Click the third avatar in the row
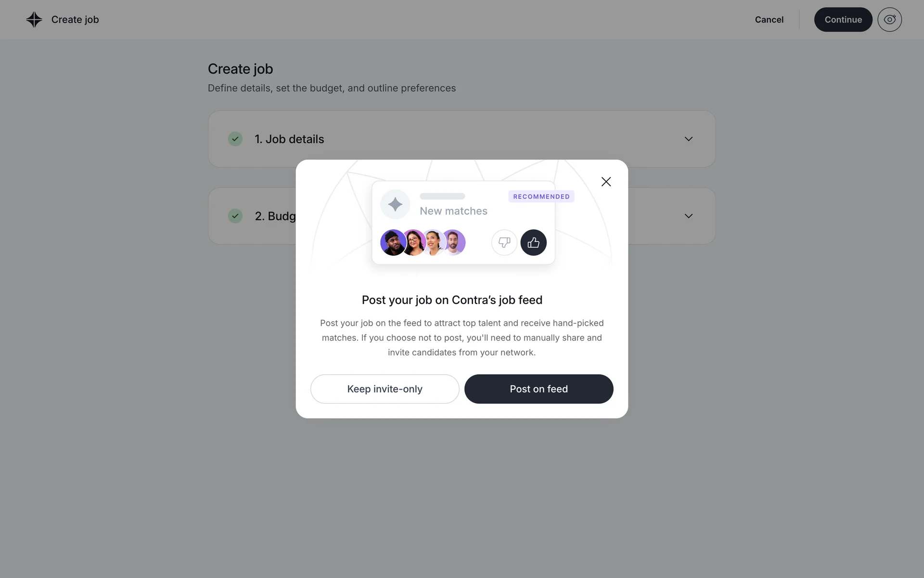The height and width of the screenshot is (578, 924). [x=434, y=242]
